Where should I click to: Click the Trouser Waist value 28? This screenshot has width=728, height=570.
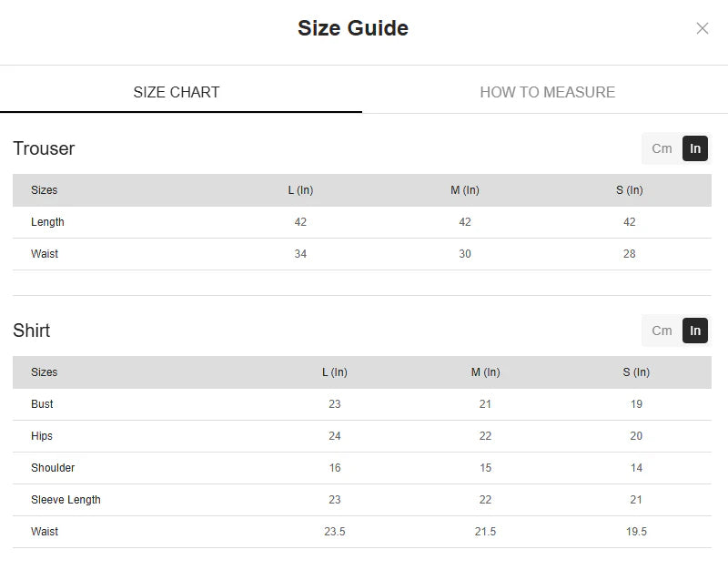pos(629,254)
